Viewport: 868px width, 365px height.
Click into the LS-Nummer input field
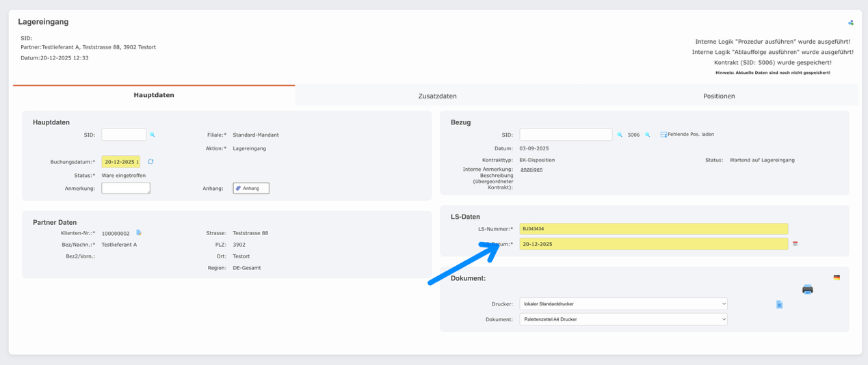pyautogui.click(x=653, y=229)
